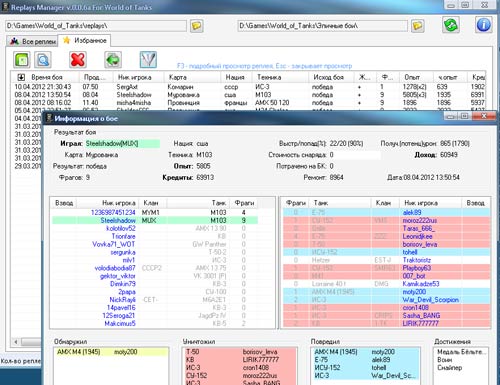Close the Информация о бое window
Screen dimensions: 500x385
point(484,116)
